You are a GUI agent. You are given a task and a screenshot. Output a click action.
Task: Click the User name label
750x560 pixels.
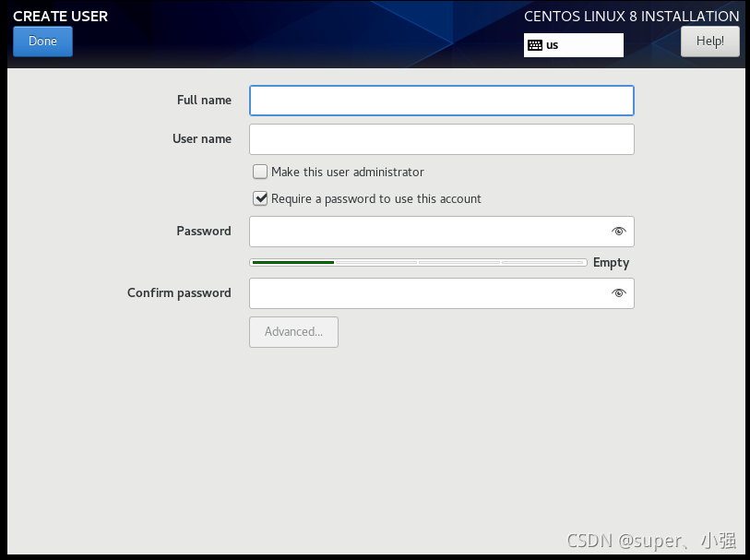(202, 138)
